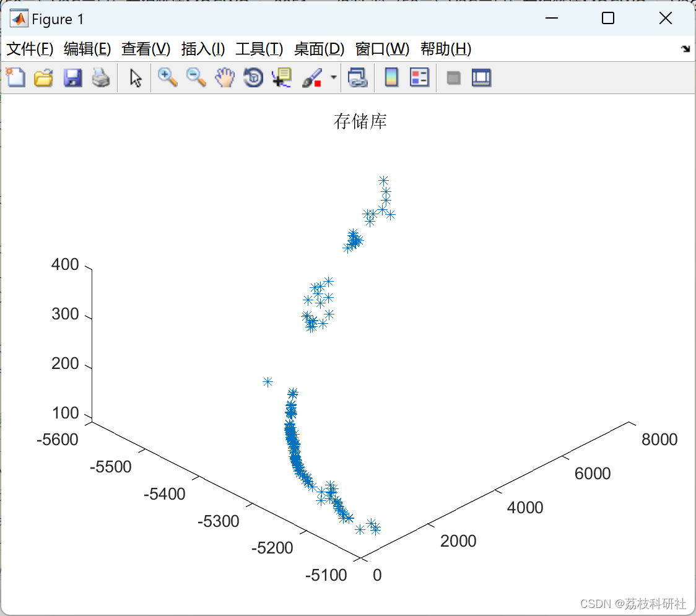The width and height of the screenshot is (696, 616).
Task: Open the 编辑(E) menu
Action: click(87, 49)
